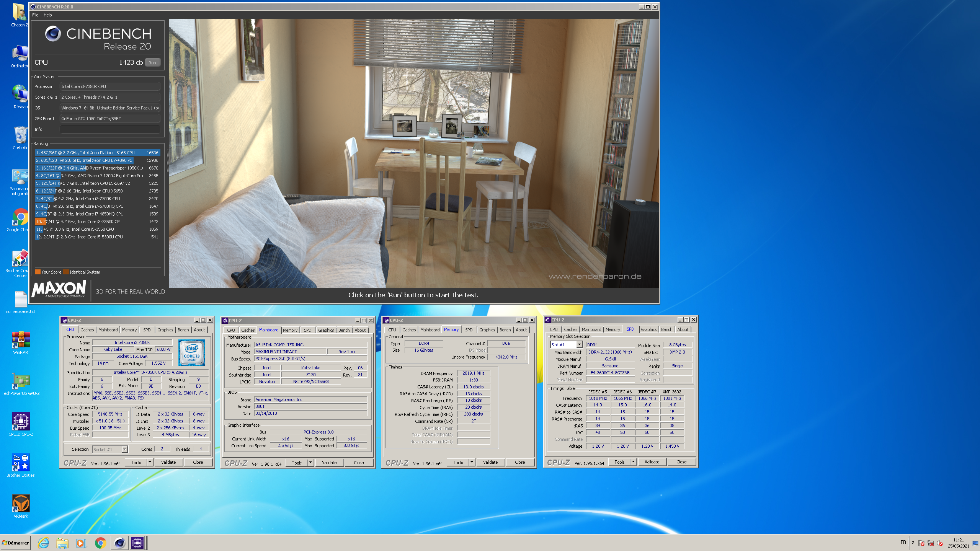Screen dimensions: 980x551
Task: Open the Slot #1 memory slot dropdown
Action: tap(566, 345)
